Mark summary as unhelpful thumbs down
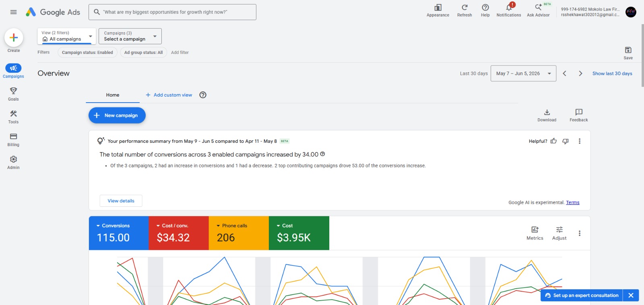The width and height of the screenshot is (644, 305). click(566, 141)
